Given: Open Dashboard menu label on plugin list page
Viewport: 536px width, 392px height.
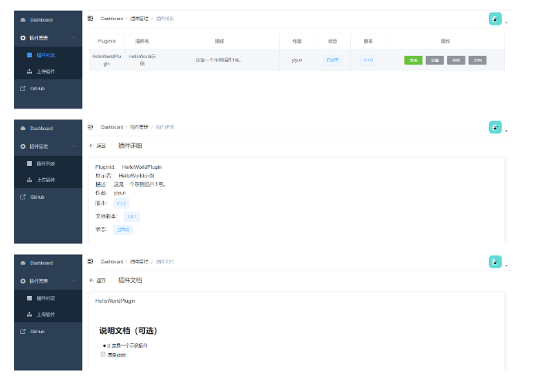Looking at the screenshot, I should [x=41, y=20].
